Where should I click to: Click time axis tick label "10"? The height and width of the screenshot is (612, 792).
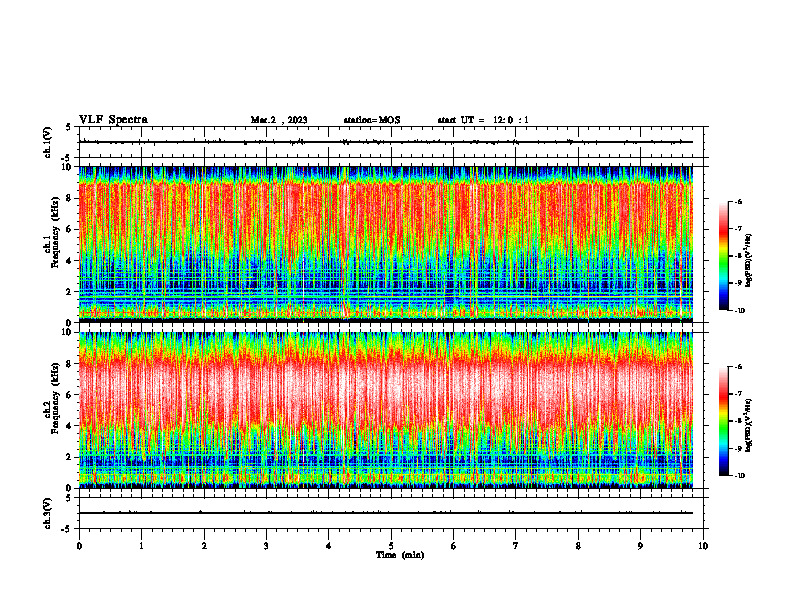click(703, 546)
